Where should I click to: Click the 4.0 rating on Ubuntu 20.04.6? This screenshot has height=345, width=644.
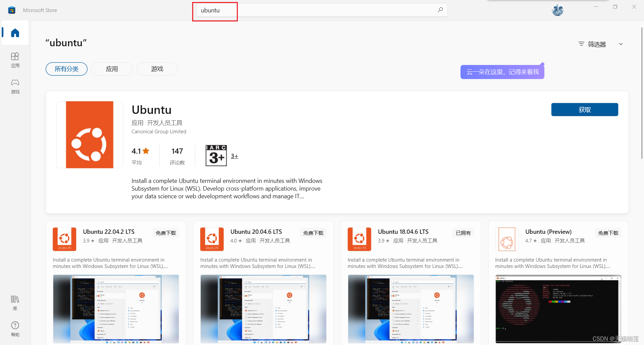236,241
